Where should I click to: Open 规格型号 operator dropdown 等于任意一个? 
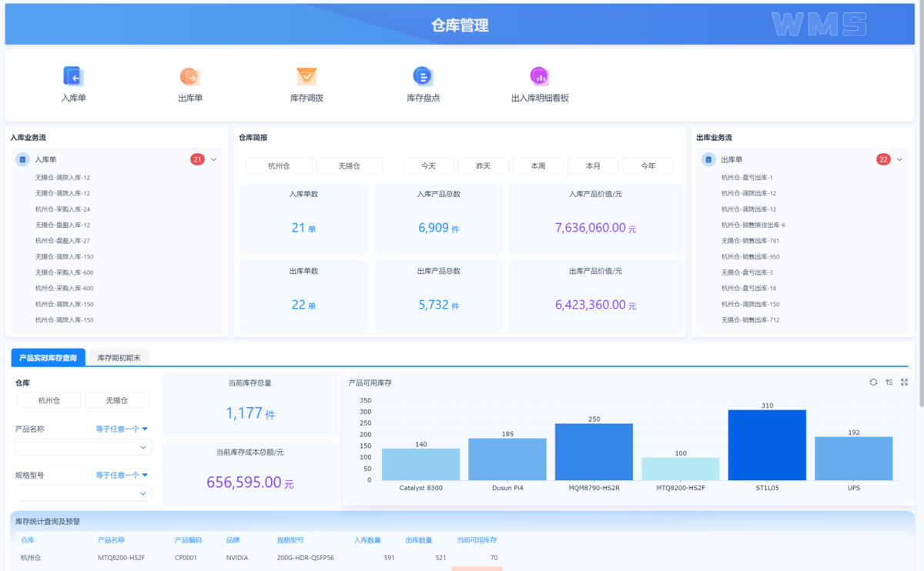tap(122, 475)
